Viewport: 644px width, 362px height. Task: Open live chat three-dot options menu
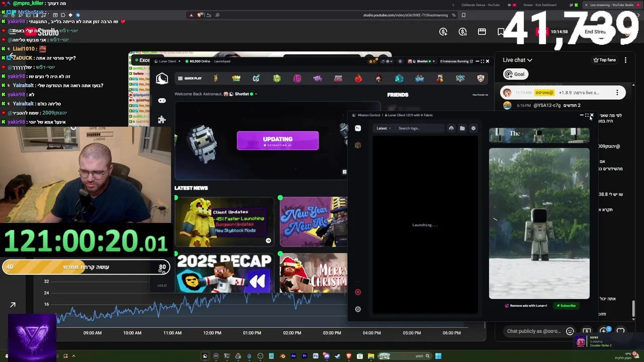click(625, 60)
